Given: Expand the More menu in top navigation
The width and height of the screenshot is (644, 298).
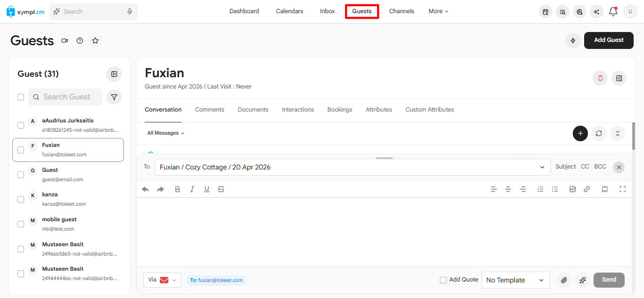Looking at the screenshot, I should click(438, 11).
